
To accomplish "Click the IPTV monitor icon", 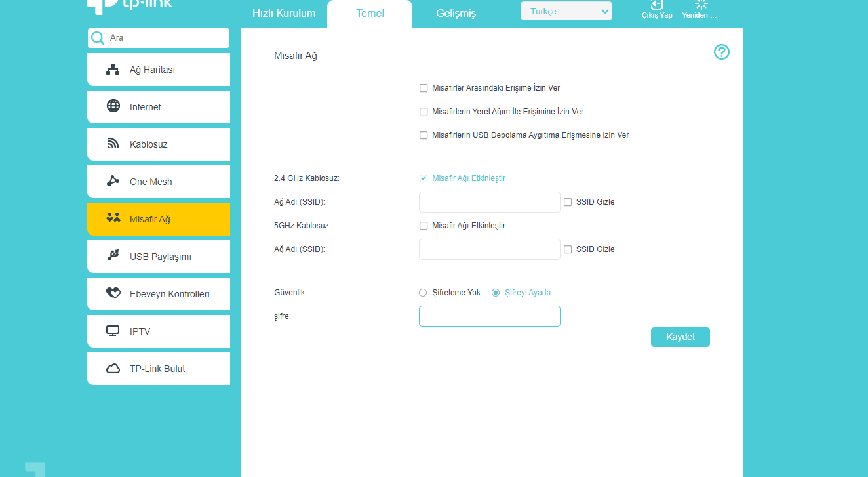I will 113,331.
